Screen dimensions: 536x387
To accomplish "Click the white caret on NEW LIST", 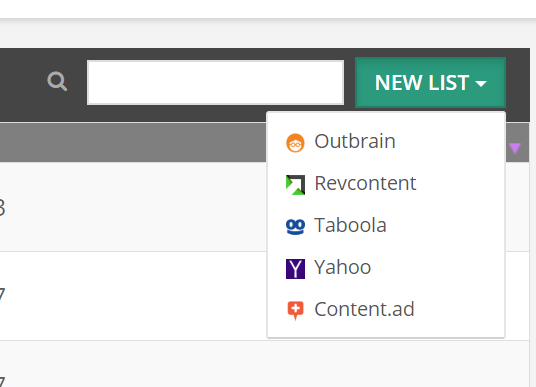I will click(481, 83).
